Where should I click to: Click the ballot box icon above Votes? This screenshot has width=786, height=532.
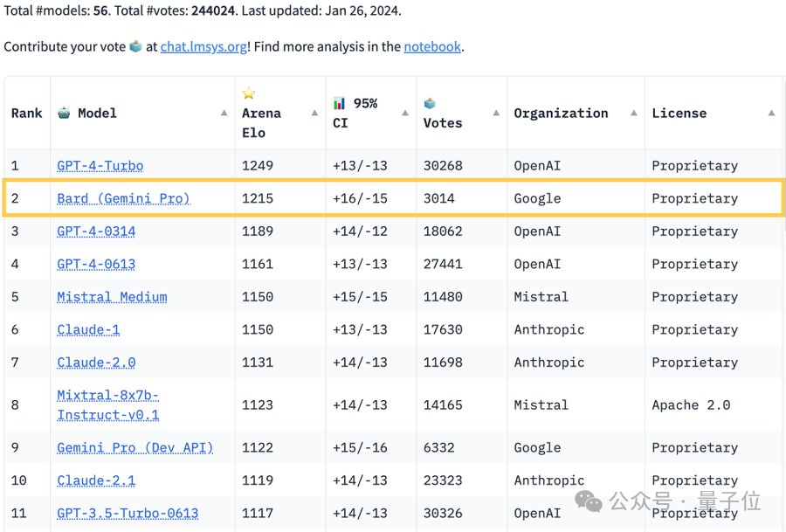tap(430, 103)
